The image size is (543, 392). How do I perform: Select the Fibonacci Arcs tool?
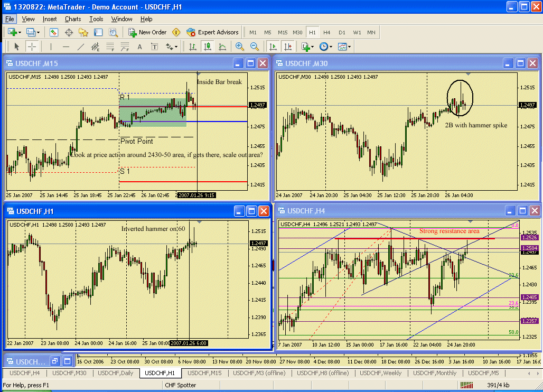125,46
